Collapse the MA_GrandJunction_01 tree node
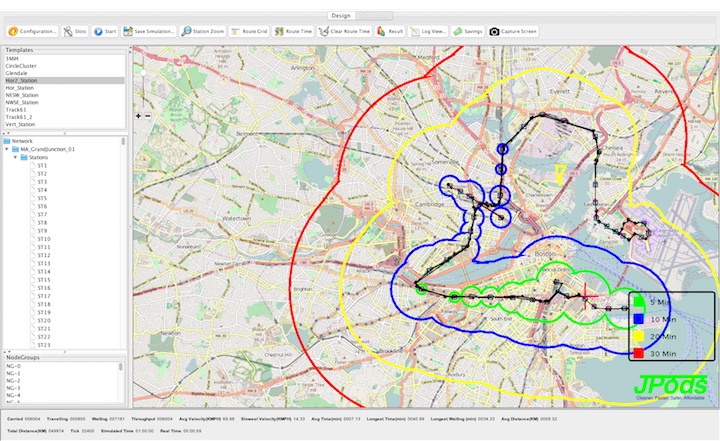720x441 pixels. point(6,149)
